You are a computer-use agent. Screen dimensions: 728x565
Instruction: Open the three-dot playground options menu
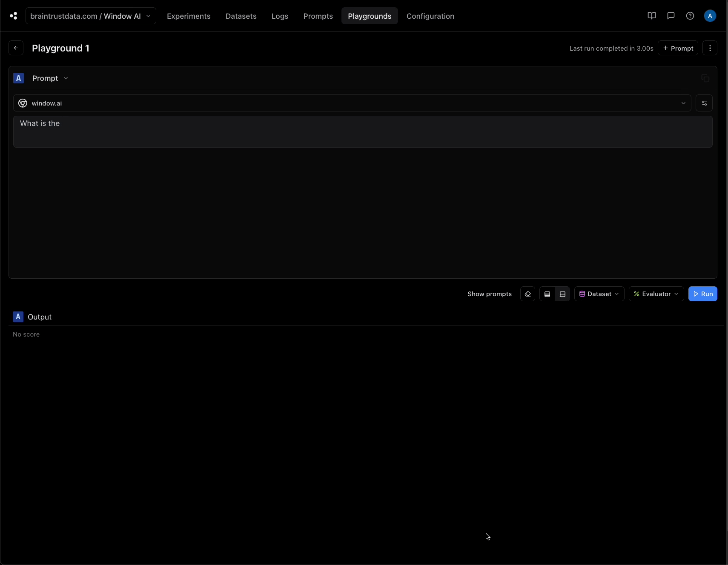tap(710, 48)
